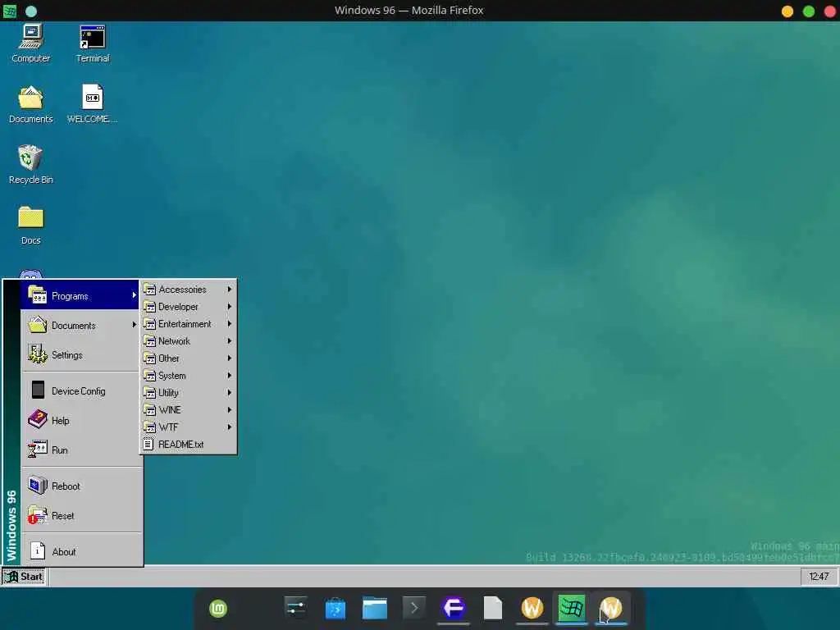
Task: Open Help from the Start menu
Action: (80, 421)
